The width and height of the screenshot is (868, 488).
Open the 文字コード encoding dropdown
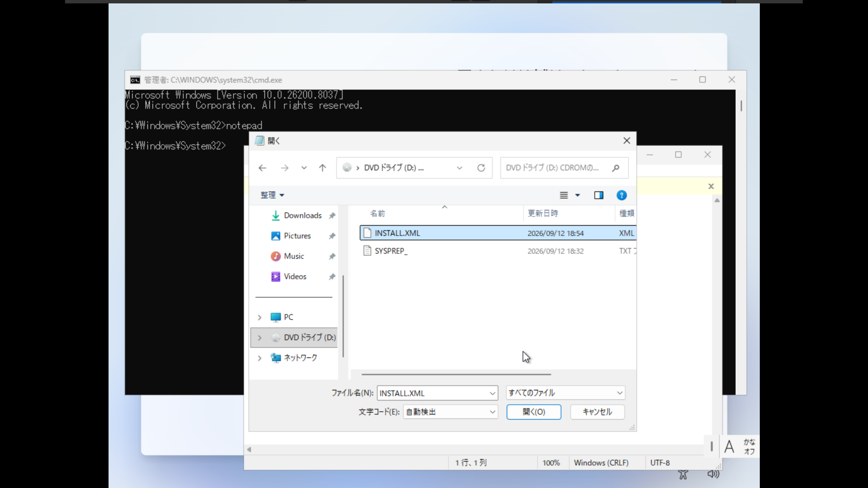click(450, 412)
